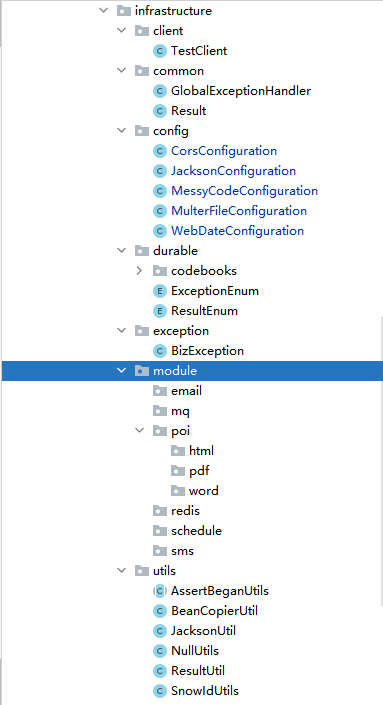Select the highlighted module package label
This screenshot has height=705, width=383.
click(175, 370)
